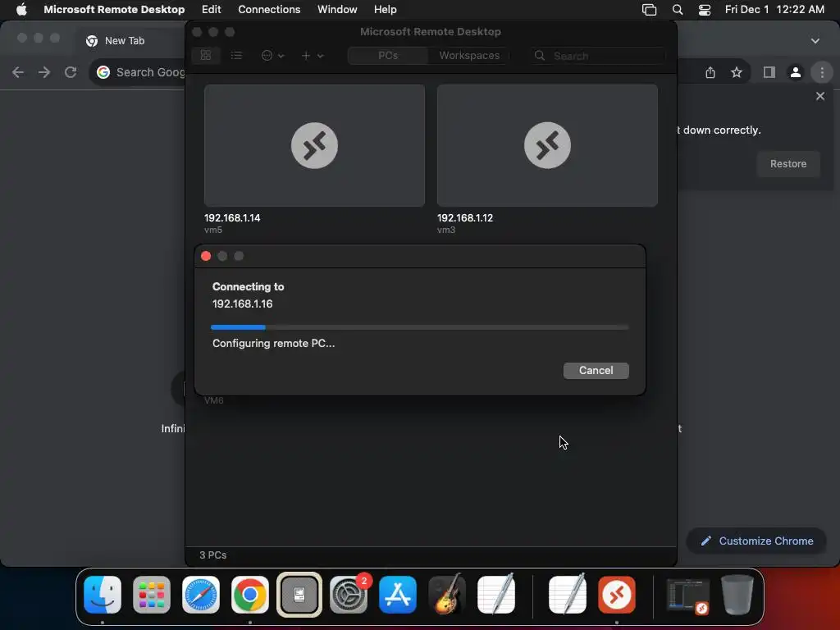Toggle the Chrome side panel
The width and height of the screenshot is (840, 630).
(769, 72)
